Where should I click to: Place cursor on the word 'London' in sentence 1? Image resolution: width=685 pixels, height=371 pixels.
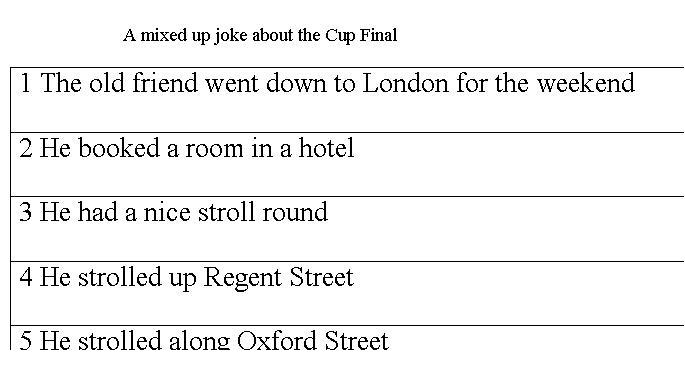tap(405, 83)
